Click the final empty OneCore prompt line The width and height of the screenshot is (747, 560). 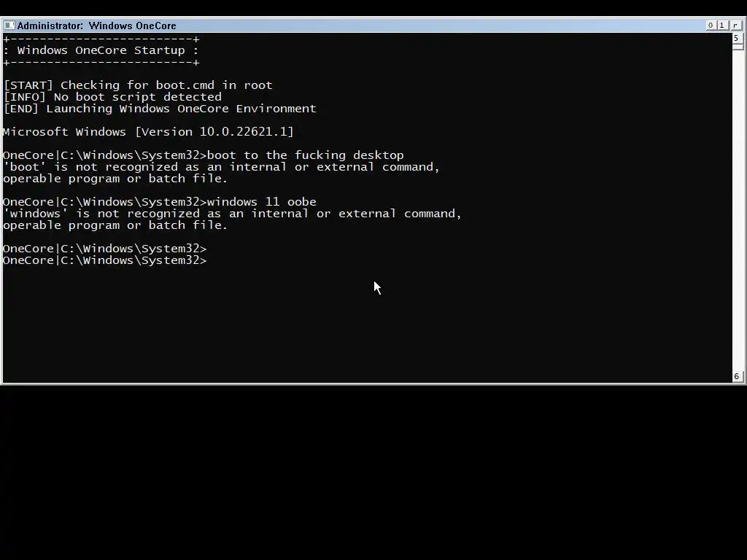pyautogui.click(x=105, y=260)
